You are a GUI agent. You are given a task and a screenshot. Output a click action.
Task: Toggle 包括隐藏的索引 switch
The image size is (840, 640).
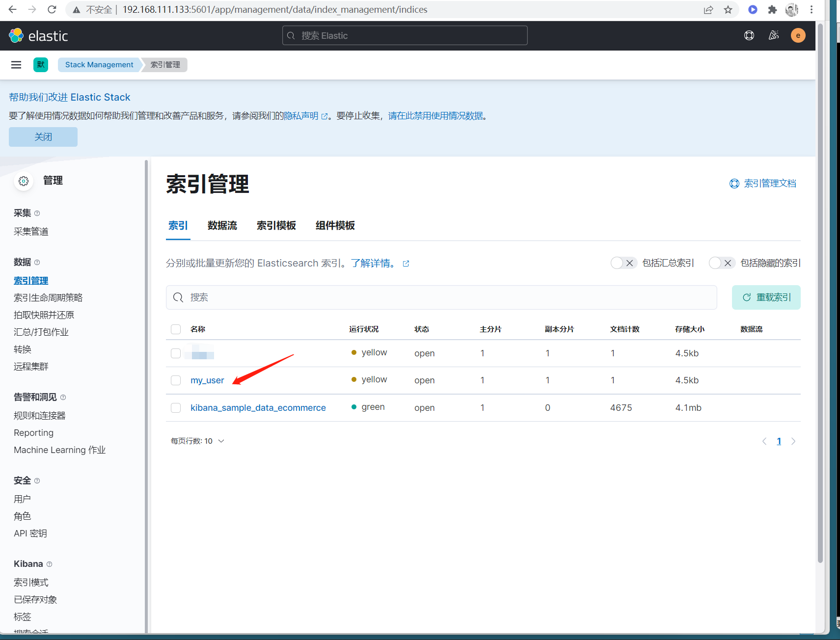(722, 263)
